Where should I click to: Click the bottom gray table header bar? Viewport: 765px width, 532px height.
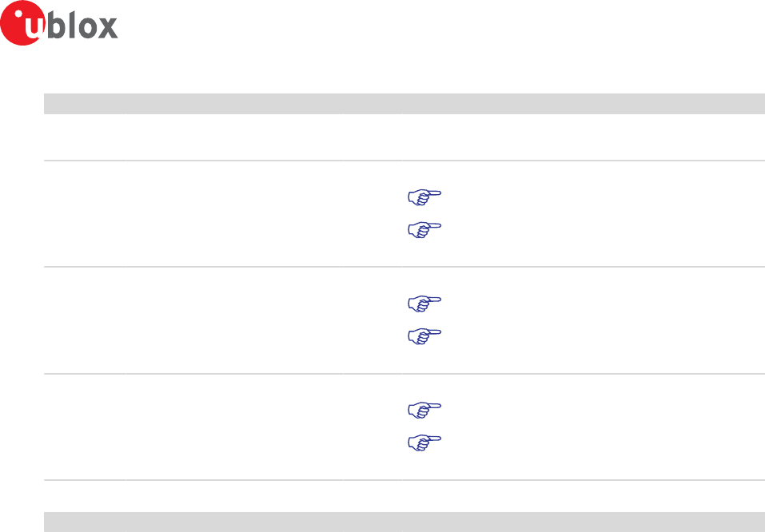(x=404, y=522)
